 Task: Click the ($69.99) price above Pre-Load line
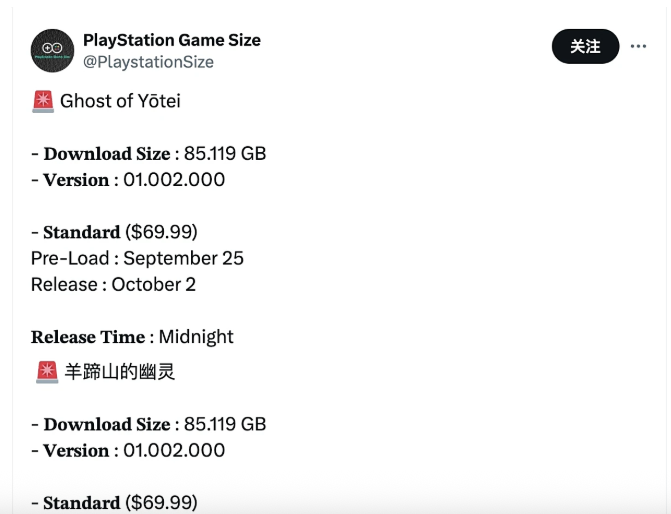point(161,232)
